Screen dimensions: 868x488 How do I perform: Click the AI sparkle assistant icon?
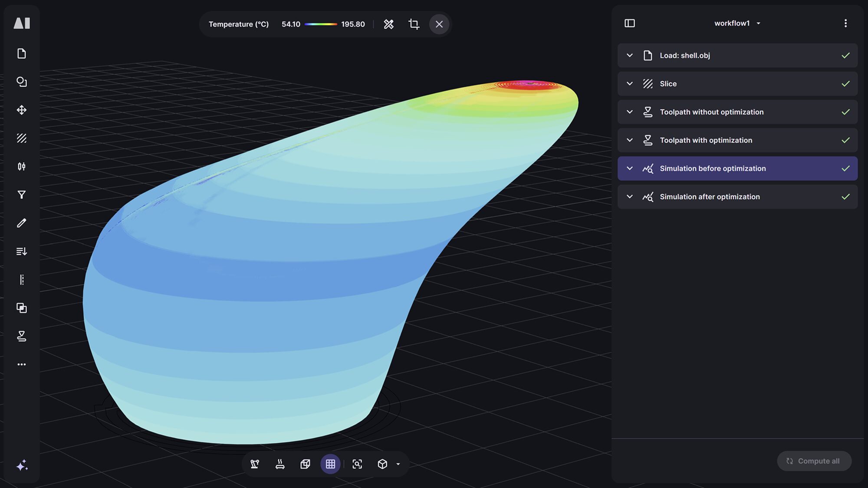pos(22,465)
